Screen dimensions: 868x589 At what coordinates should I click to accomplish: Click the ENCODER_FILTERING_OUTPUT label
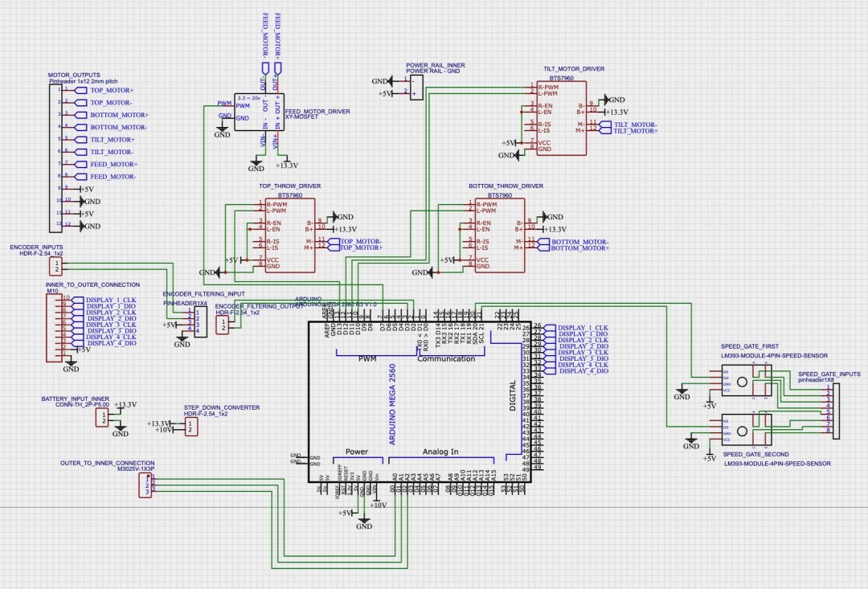259,306
